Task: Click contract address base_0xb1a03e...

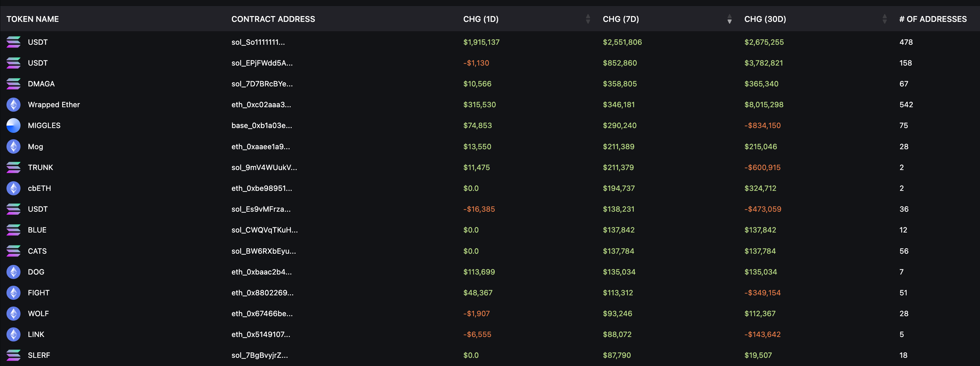Action: point(262,126)
